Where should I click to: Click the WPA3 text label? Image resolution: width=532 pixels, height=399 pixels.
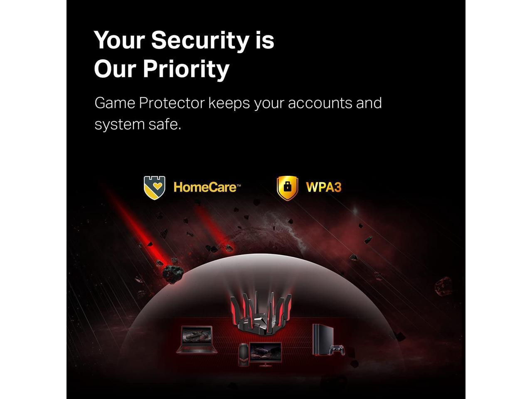[x=324, y=187]
